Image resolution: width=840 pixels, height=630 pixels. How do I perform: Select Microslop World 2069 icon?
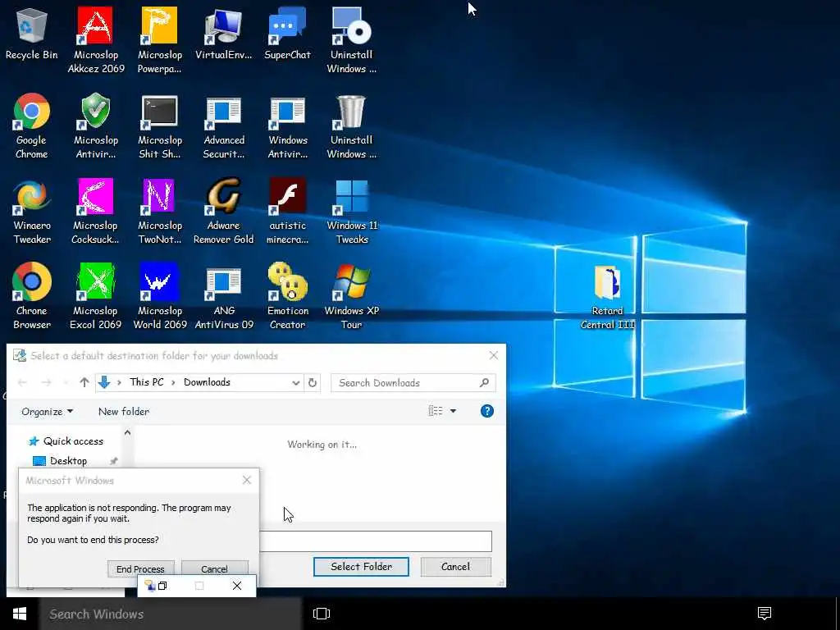click(x=160, y=296)
